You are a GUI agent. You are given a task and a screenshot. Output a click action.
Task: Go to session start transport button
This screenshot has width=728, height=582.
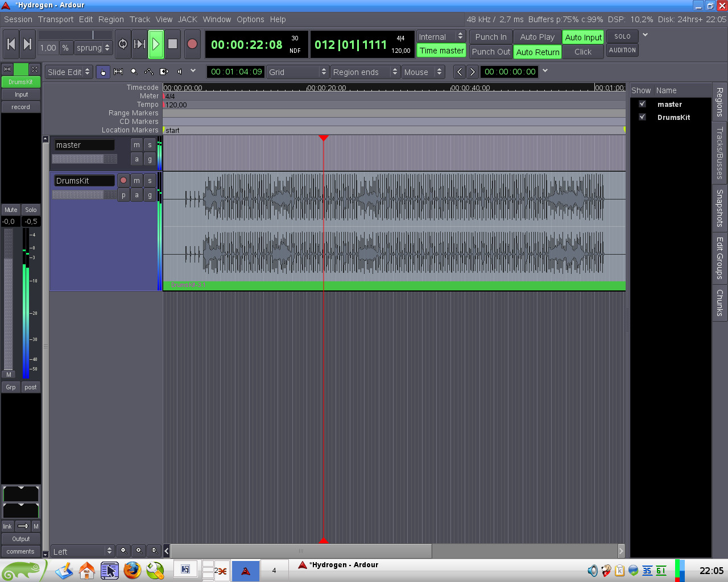point(11,44)
